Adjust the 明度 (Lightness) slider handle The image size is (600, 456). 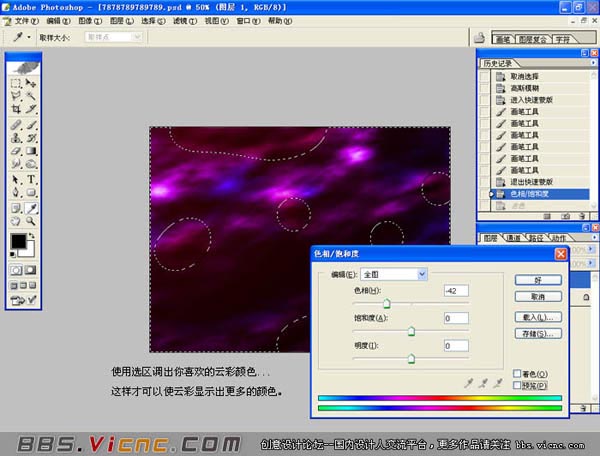click(411, 358)
